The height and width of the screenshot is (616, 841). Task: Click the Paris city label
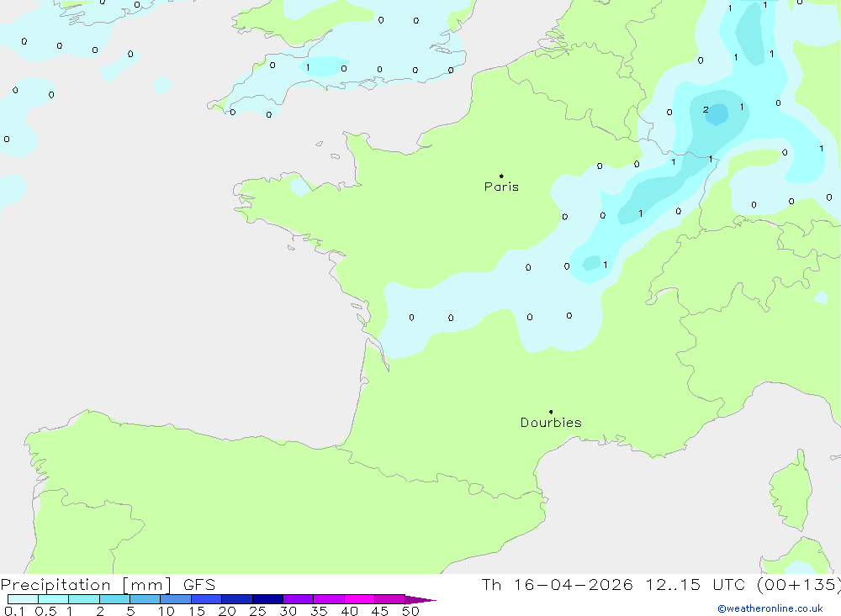(501, 187)
